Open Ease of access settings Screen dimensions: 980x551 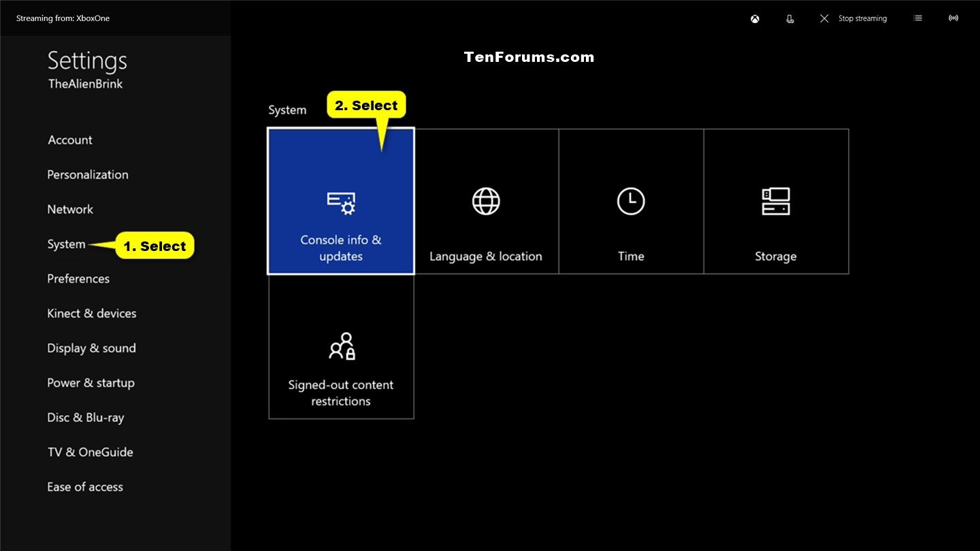pos(85,487)
